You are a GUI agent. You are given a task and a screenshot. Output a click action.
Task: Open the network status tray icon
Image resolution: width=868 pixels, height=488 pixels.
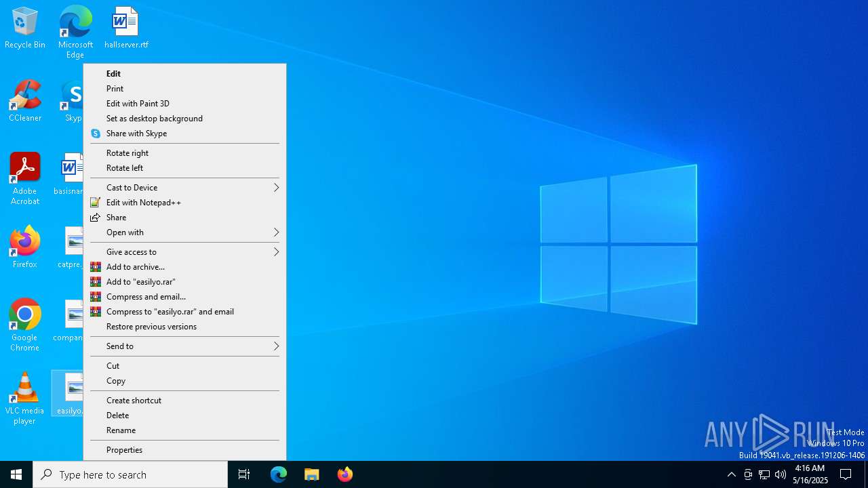coord(764,474)
